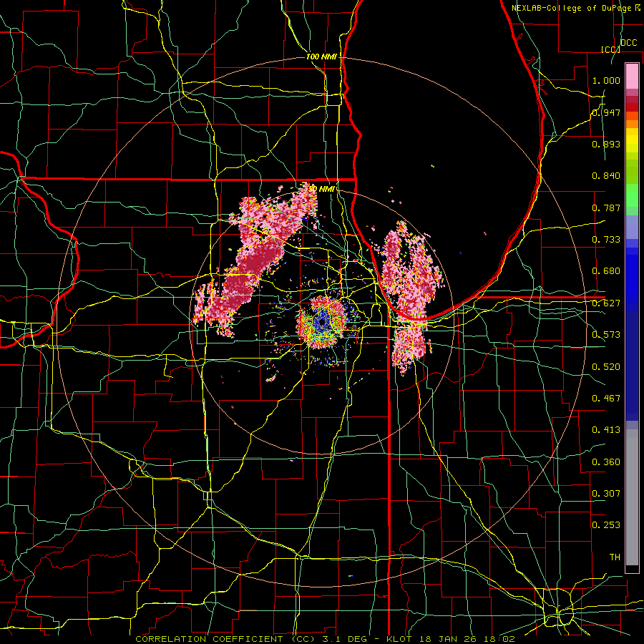Select the 1.000 value on the legend
644x644 pixels.
click(x=606, y=80)
